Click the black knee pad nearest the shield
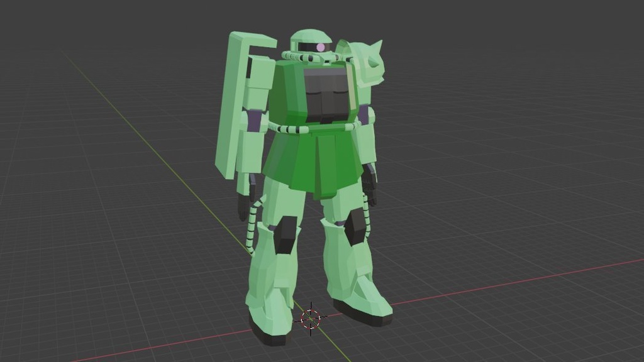 (x=286, y=235)
